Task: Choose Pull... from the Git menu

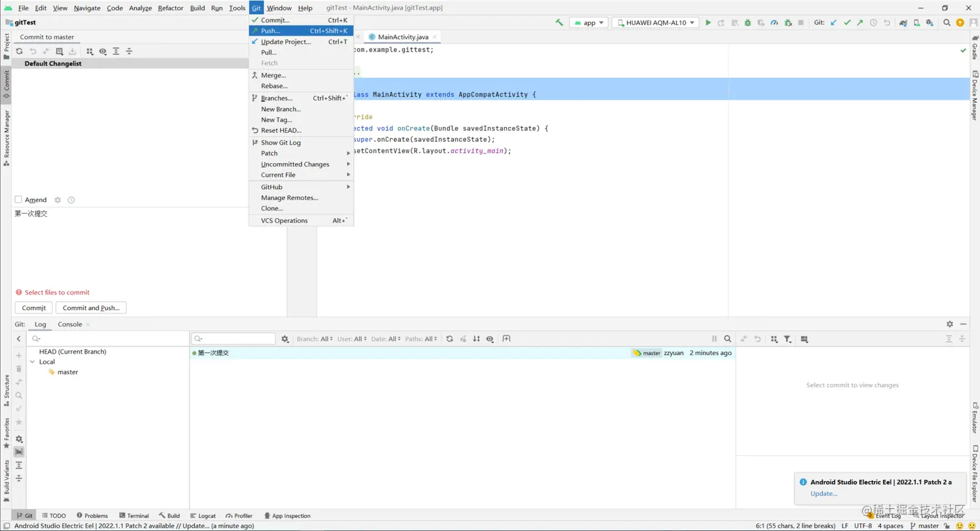Action: [301, 52]
